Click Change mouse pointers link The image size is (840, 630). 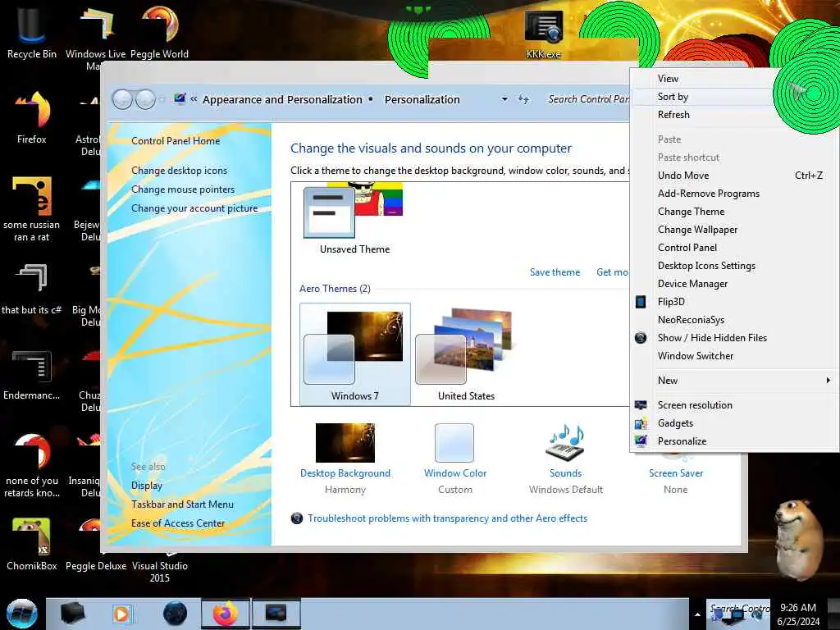[x=183, y=189]
